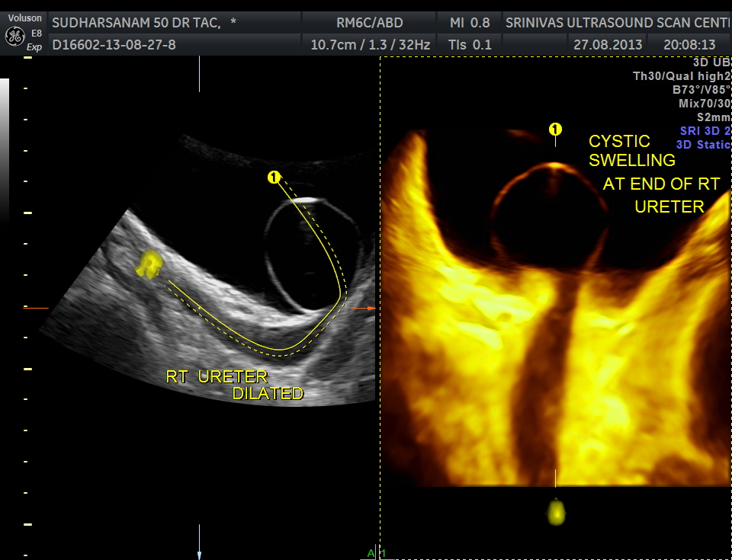This screenshot has width=732, height=560.
Task: Click the Th30/Qual high2 setting
Action: 682,75
